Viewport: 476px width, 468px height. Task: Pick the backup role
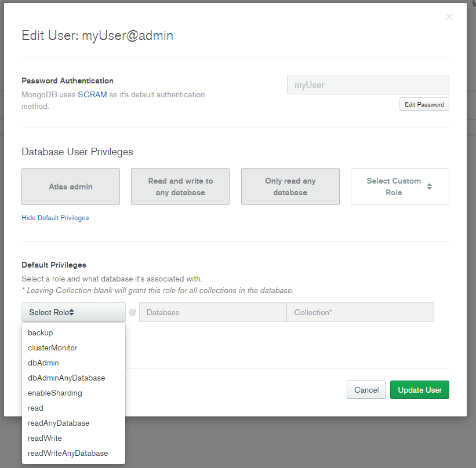(41, 332)
